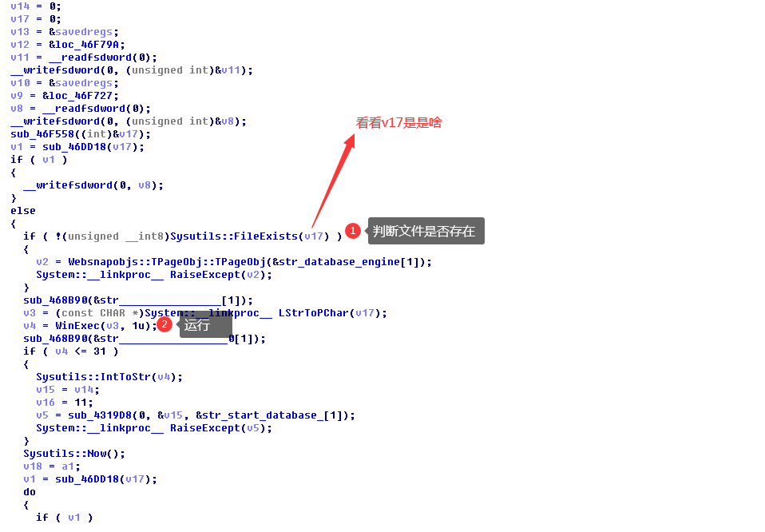Click the 运行 annotation label
Image resolution: width=765 pixels, height=532 pixels.
click(197, 324)
